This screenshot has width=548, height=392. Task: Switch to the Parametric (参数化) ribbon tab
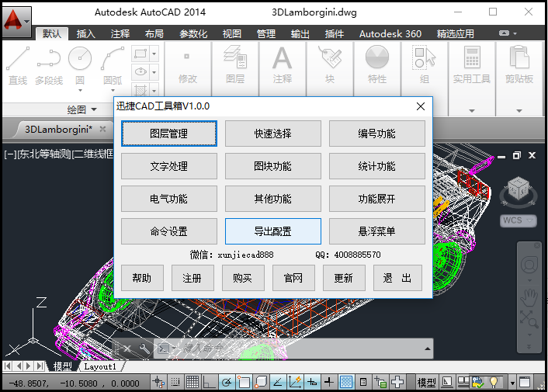[193, 34]
